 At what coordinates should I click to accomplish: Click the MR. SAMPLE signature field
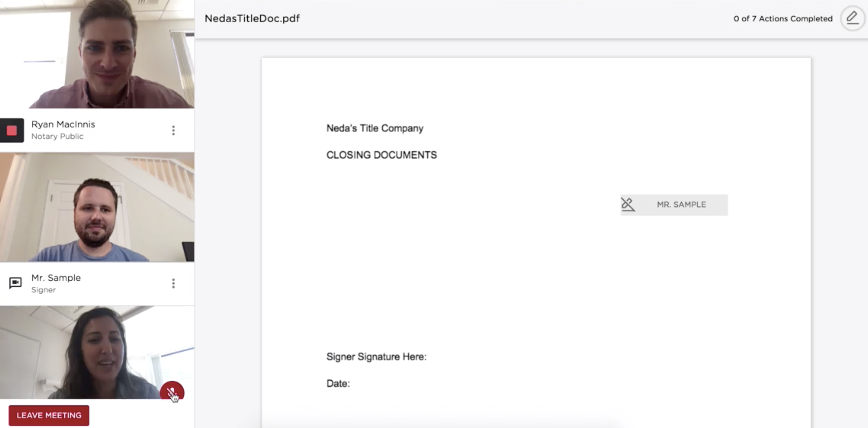pyautogui.click(x=674, y=205)
